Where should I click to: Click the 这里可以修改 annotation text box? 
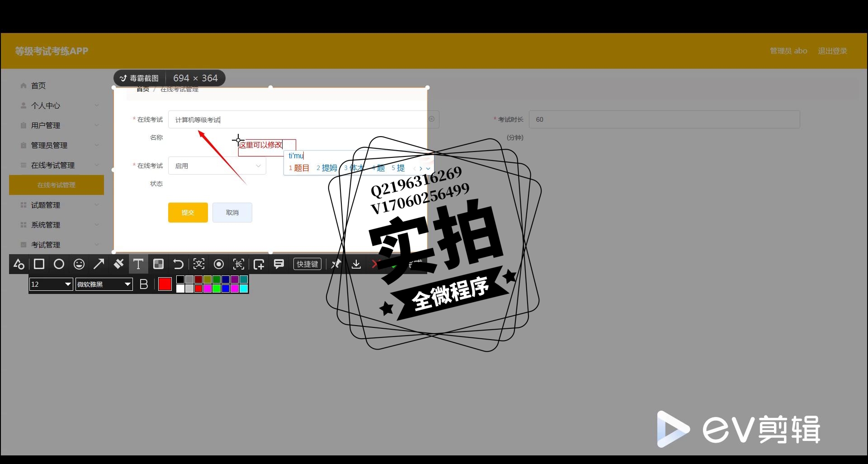(x=267, y=148)
